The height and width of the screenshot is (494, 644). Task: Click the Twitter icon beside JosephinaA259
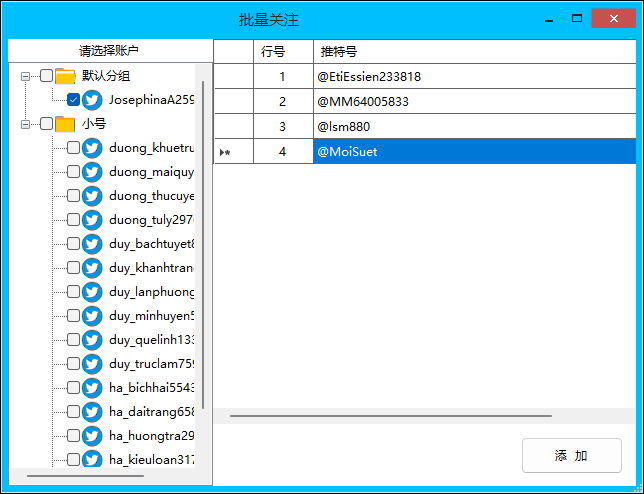coord(92,100)
